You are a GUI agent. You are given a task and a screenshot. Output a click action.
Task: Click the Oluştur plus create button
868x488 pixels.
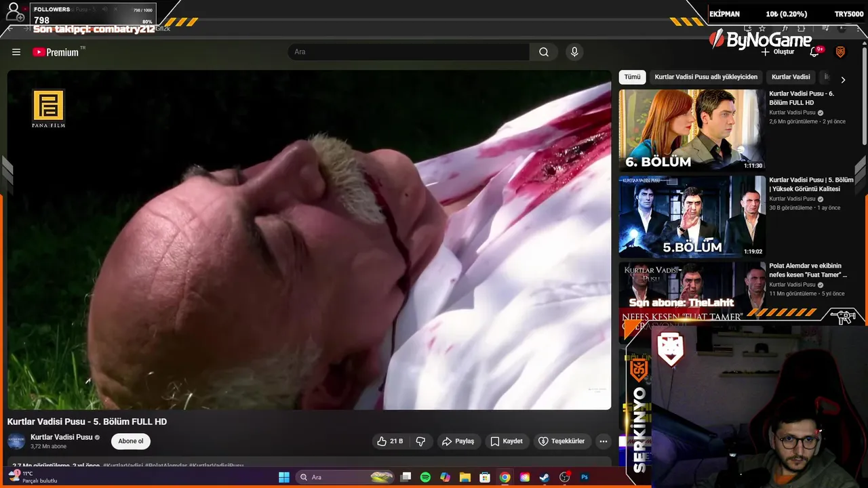click(777, 52)
